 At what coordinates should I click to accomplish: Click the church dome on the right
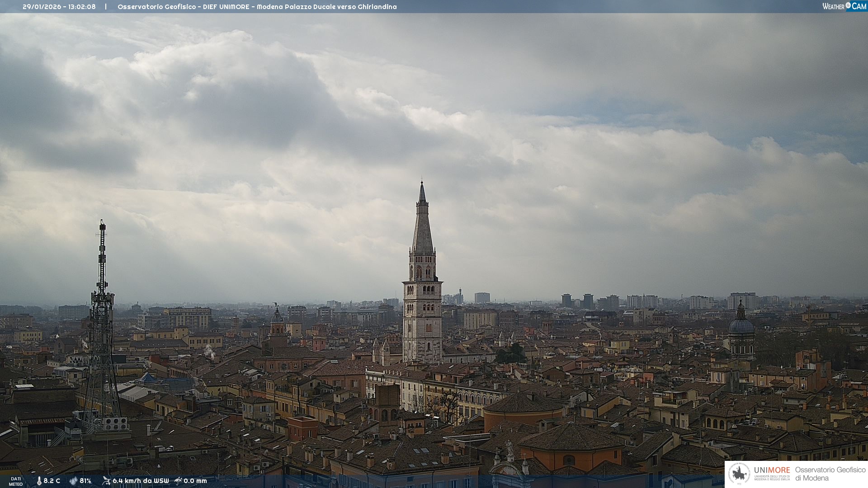pos(741,325)
